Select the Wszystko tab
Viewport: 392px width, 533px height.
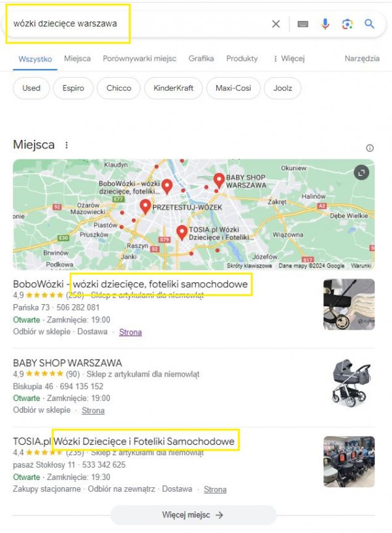tap(35, 59)
